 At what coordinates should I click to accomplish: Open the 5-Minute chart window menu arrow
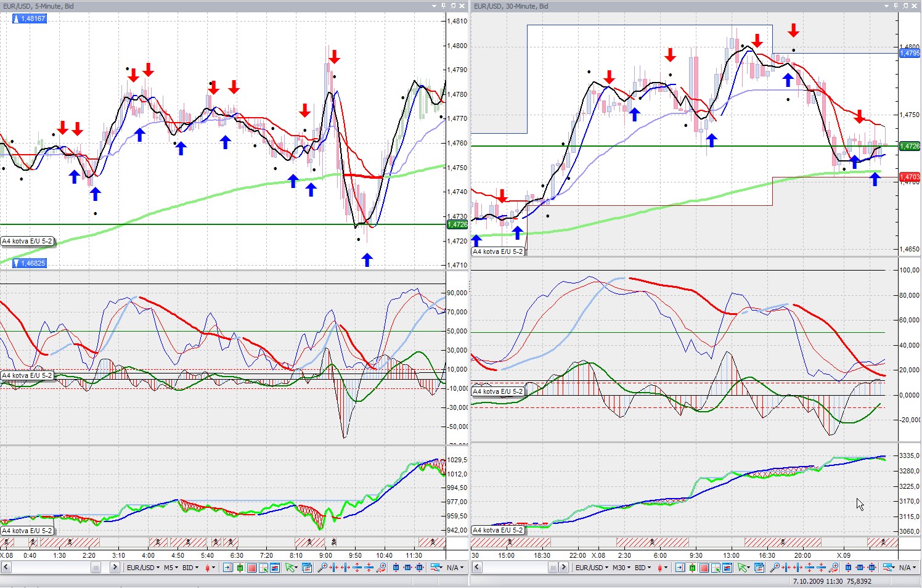click(x=434, y=6)
